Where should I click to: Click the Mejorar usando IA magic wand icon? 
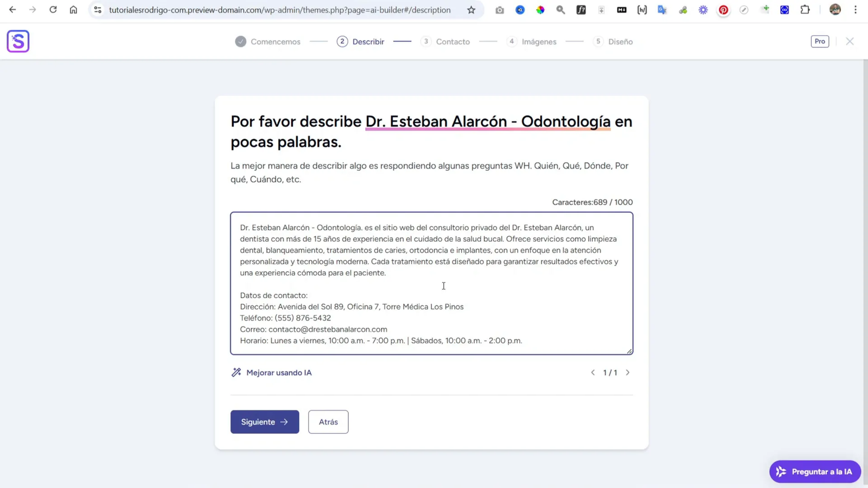point(235,373)
